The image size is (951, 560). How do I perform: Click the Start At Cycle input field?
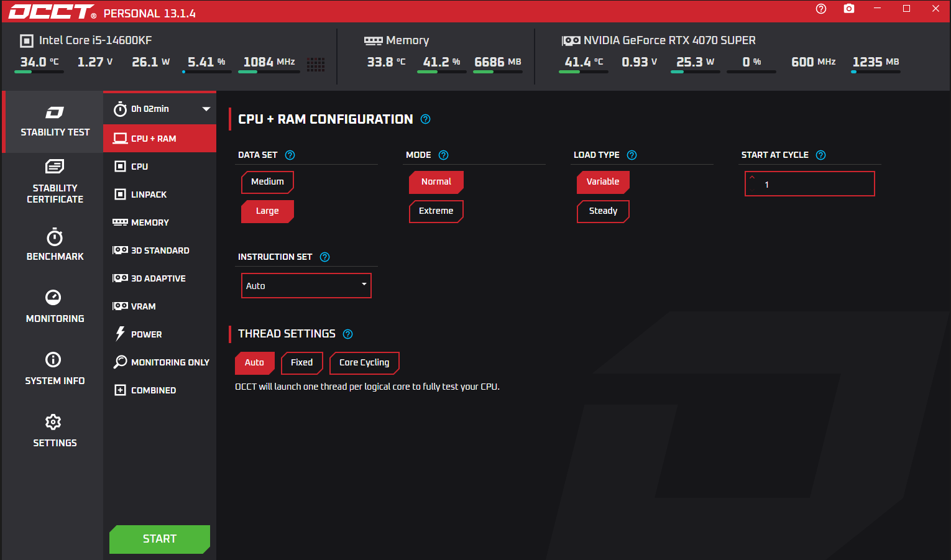pyautogui.click(x=810, y=184)
